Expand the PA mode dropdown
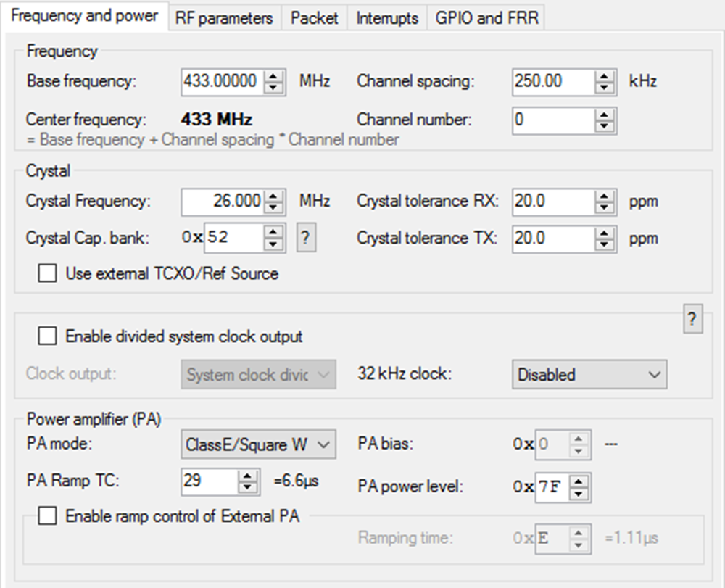Image resolution: width=725 pixels, height=588 pixels. pos(257,444)
